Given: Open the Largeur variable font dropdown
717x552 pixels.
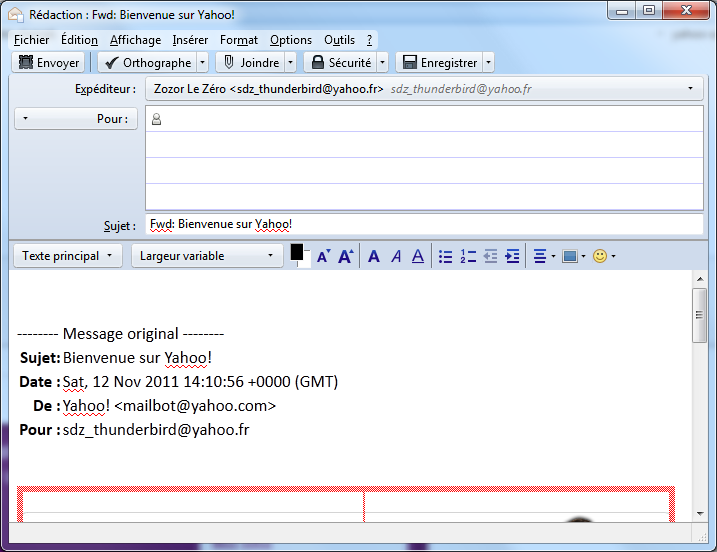Looking at the screenshot, I should pos(207,256).
